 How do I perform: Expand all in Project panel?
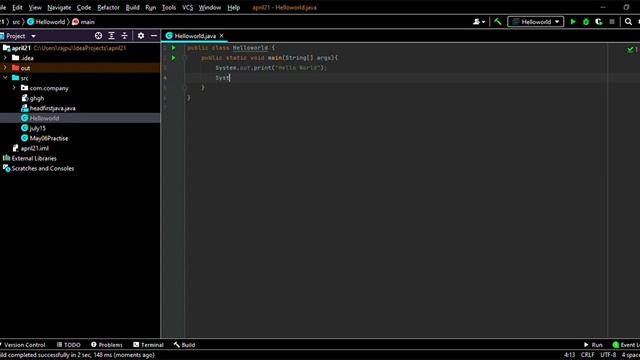(111, 36)
